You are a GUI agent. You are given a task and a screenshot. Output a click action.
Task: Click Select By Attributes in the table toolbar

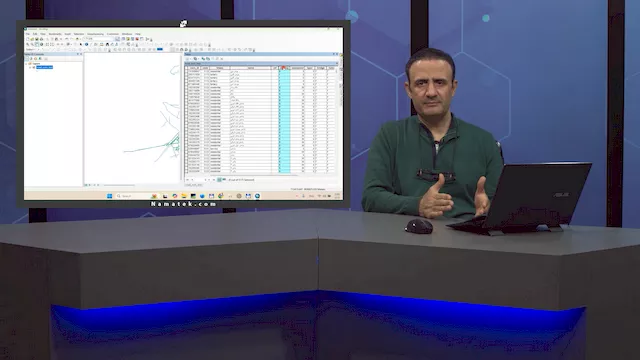[x=203, y=59]
